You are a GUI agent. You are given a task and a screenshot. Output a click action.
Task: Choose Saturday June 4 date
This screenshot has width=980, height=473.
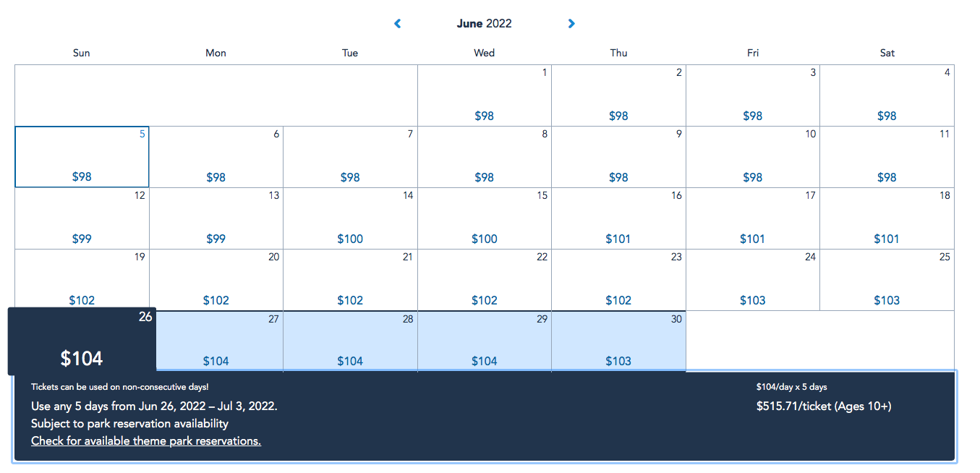(887, 95)
